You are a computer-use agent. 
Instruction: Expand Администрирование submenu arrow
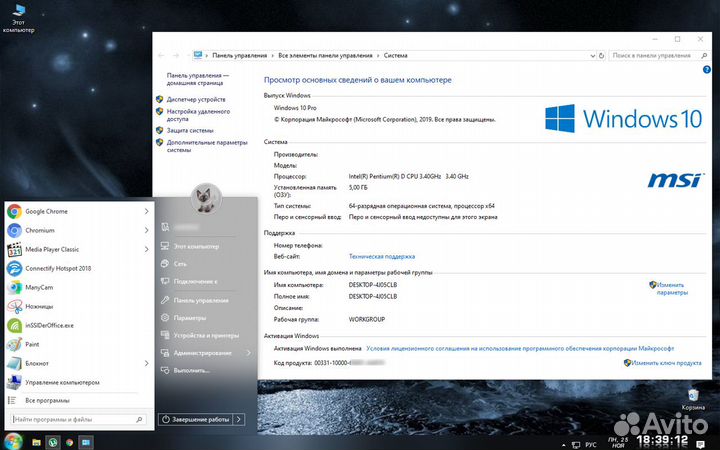click(248, 353)
